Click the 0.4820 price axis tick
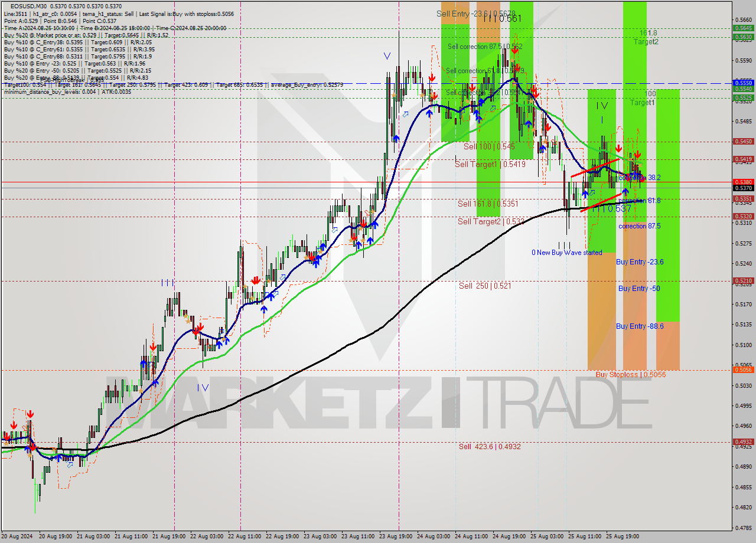756x543 pixels. tap(744, 507)
